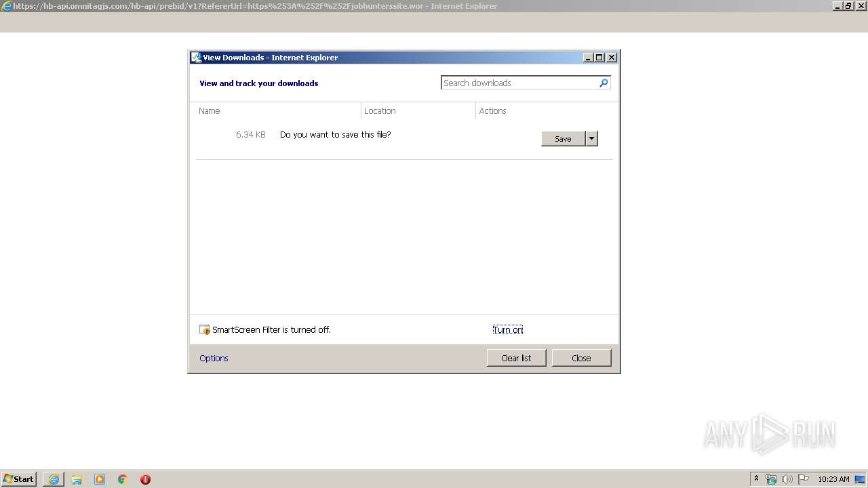Click the Actions column header
This screenshot has width=868, height=488.
click(545, 110)
